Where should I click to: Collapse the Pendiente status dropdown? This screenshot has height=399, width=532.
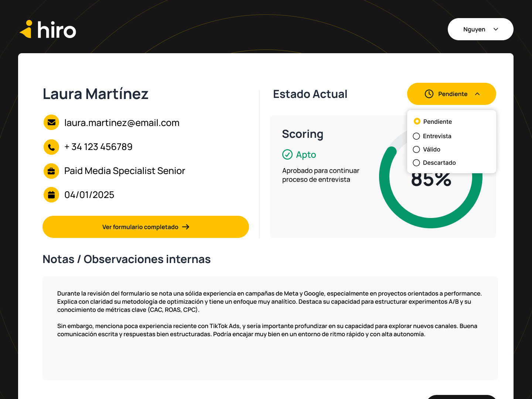(451, 94)
